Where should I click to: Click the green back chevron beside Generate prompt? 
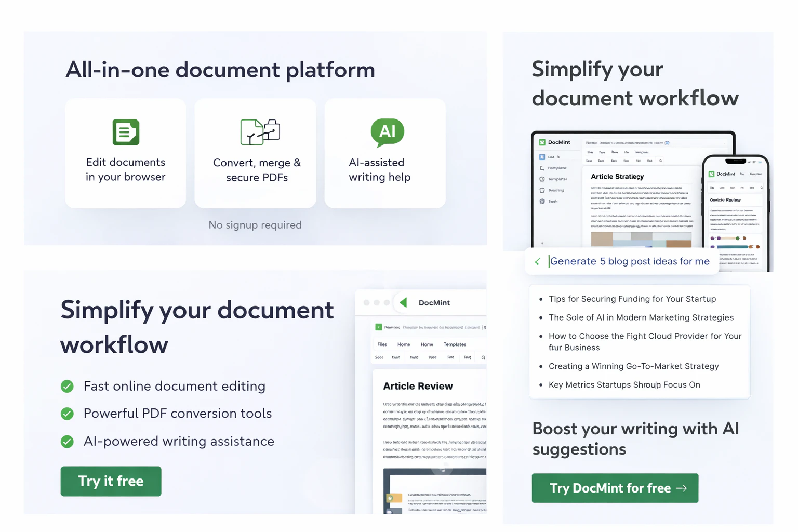pyautogui.click(x=537, y=262)
